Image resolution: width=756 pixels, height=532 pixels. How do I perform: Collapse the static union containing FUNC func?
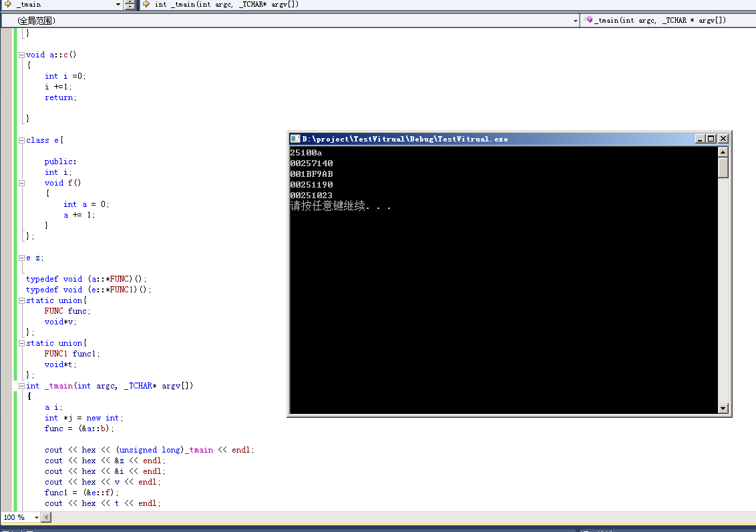[x=21, y=300]
